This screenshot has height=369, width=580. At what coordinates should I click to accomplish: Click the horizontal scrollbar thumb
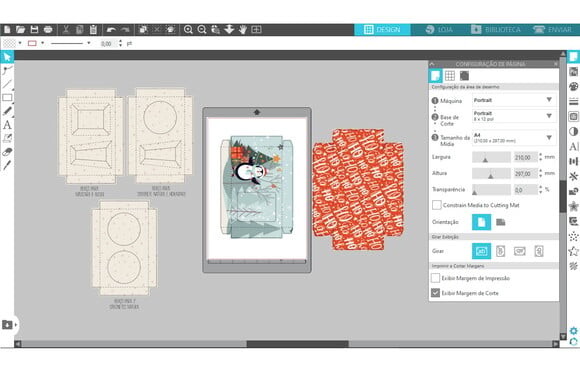click(x=297, y=344)
